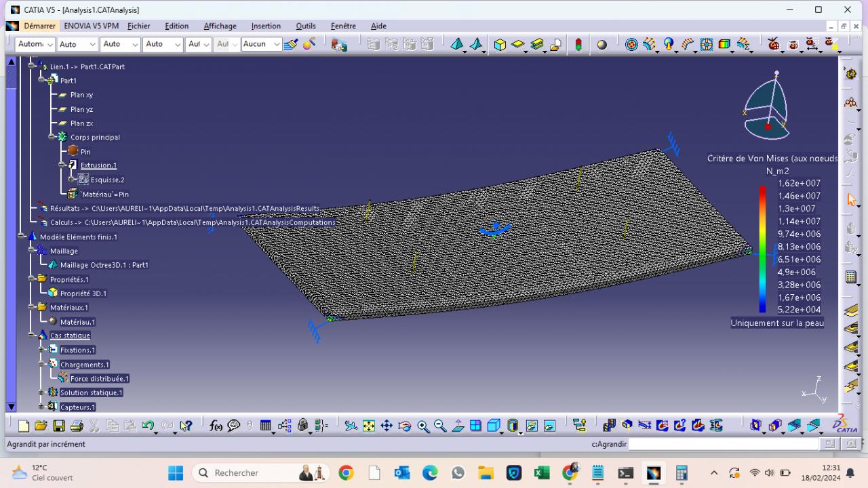Collapse the Chargements.1 tree node
Screen dimensions: 868x488
pyautogui.click(x=41, y=364)
